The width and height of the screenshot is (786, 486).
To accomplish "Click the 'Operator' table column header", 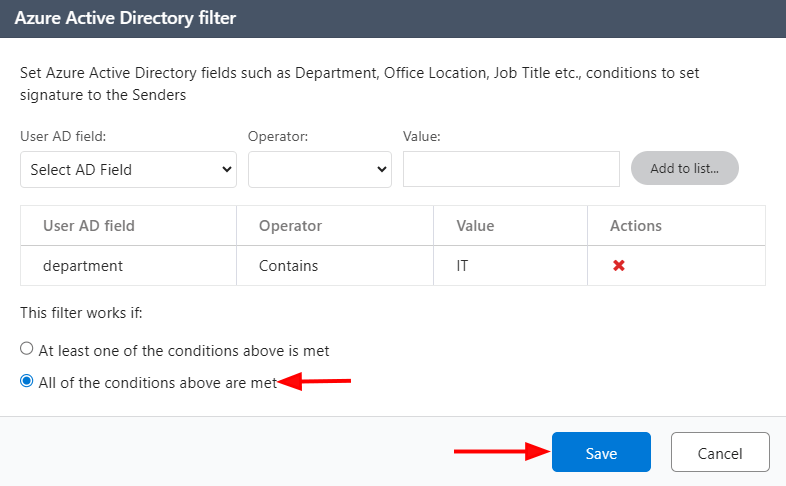I will (290, 226).
